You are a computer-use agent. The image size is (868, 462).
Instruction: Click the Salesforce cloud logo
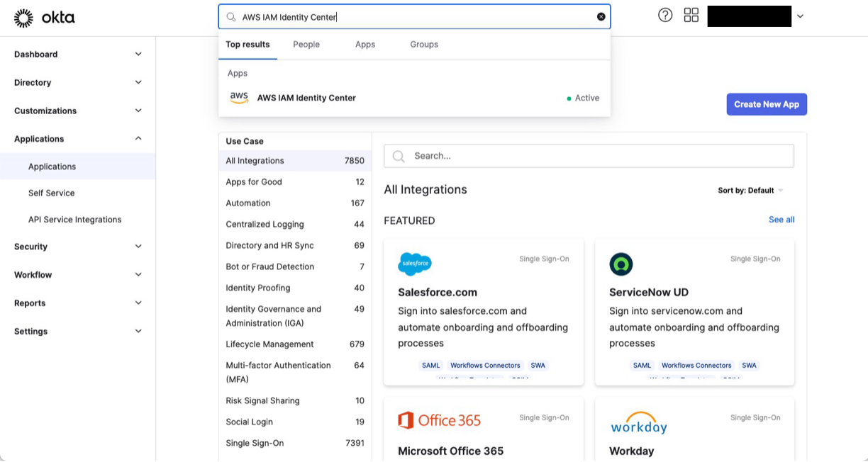[414, 264]
